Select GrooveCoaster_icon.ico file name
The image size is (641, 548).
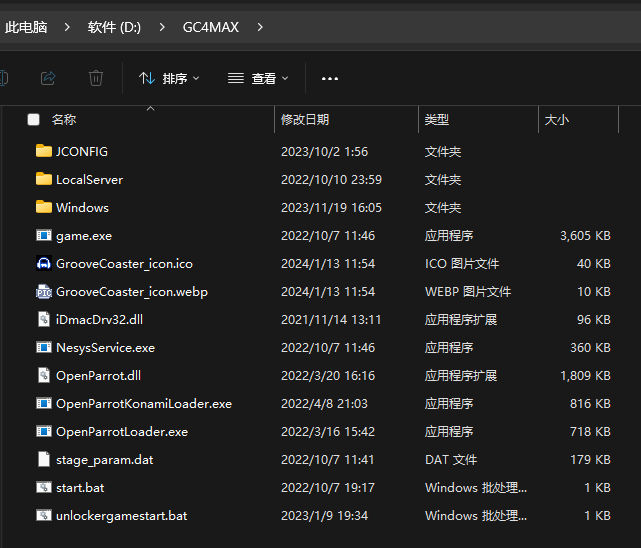pyautogui.click(x=124, y=264)
